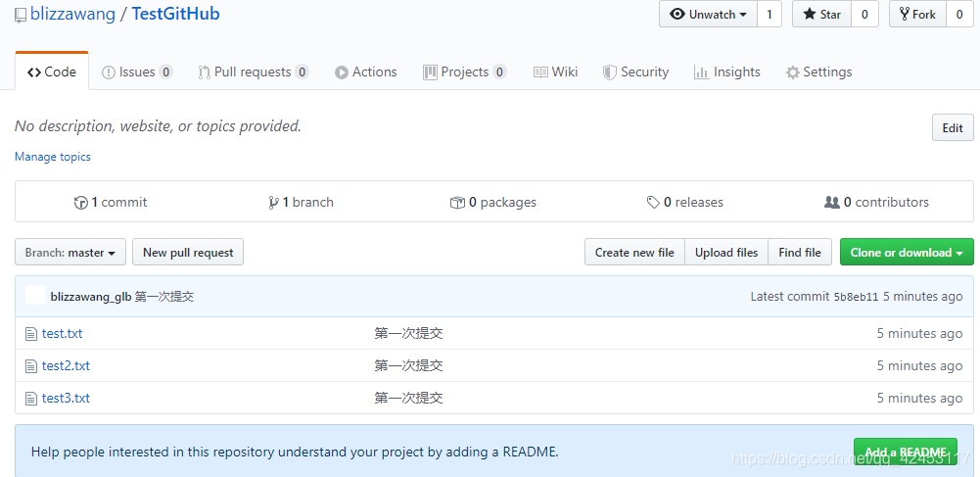Click the repository book icon beside blizzawang
This screenshot has height=477, width=980.
pos(21,15)
